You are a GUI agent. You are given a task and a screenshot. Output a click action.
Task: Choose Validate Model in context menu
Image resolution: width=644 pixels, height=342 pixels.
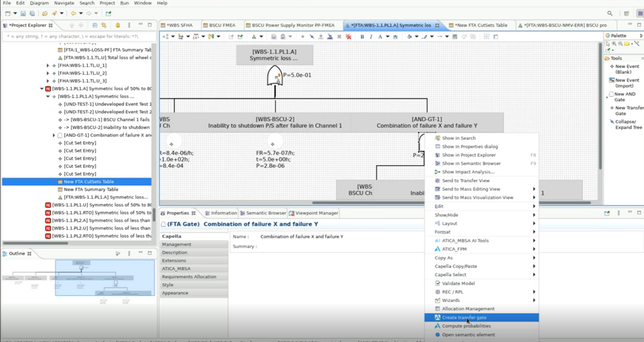click(481, 283)
